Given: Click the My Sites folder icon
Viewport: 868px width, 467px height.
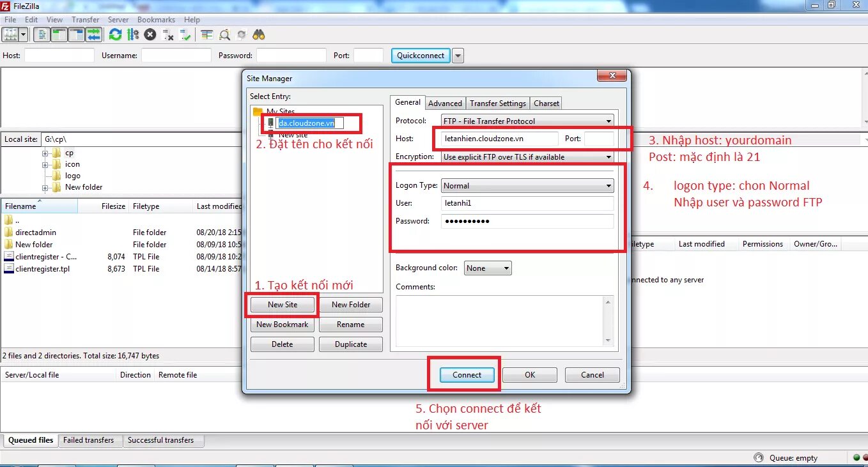Looking at the screenshot, I should pyautogui.click(x=258, y=111).
